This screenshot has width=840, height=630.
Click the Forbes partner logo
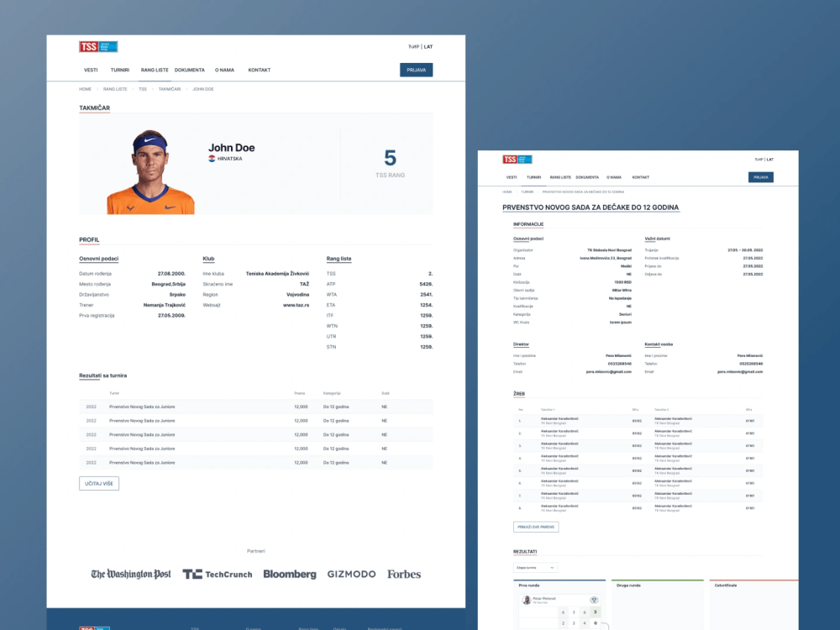[403, 574]
